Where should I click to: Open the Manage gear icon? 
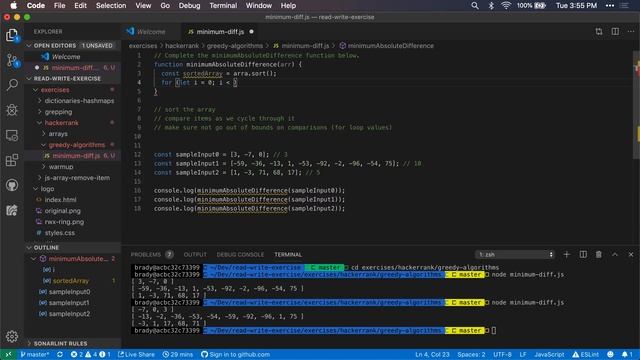pyautogui.click(x=12, y=336)
